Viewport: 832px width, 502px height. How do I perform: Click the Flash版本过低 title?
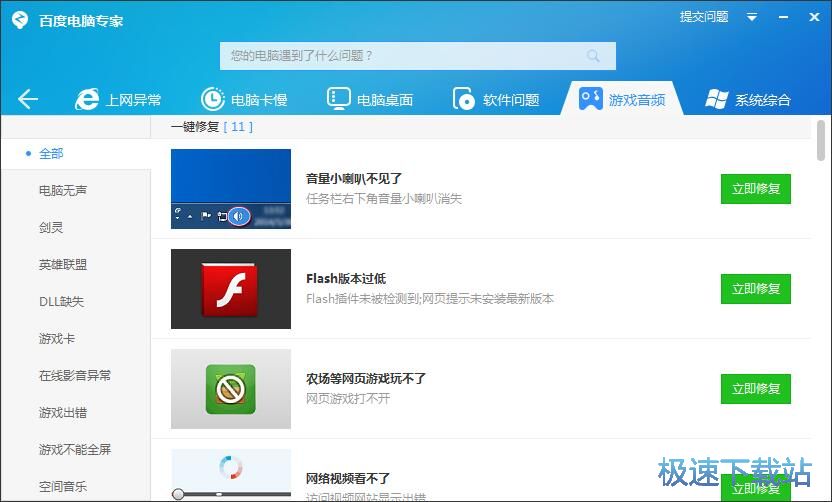click(x=346, y=279)
